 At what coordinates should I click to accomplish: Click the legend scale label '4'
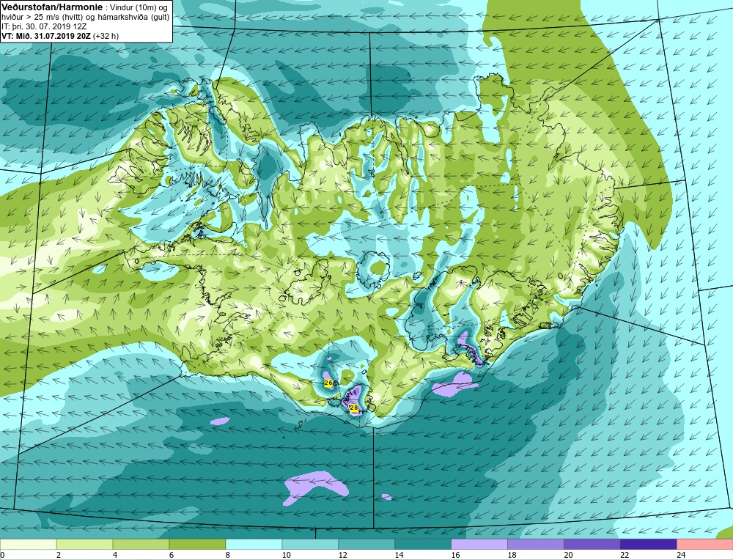(115, 556)
